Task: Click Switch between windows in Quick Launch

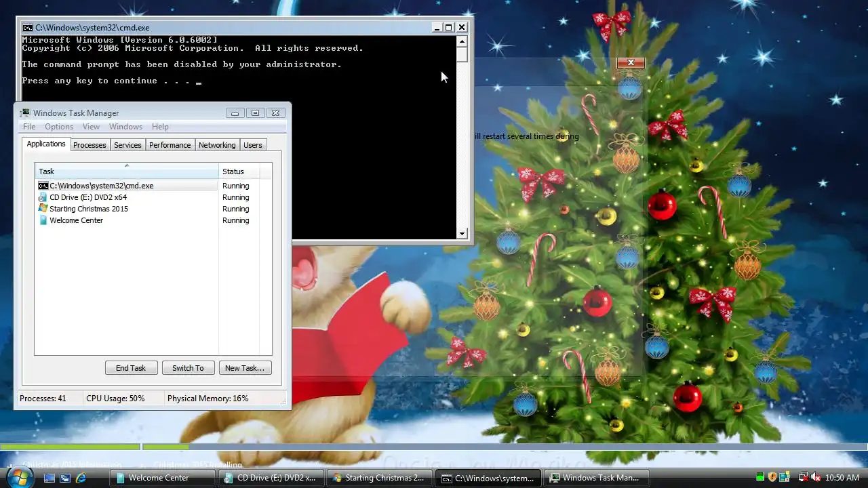Action: 65,478
